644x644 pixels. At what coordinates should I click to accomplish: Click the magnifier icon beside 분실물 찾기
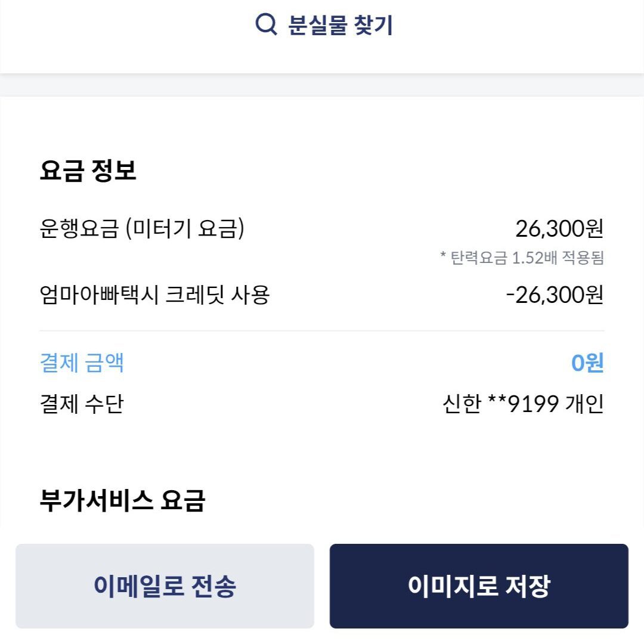266,24
